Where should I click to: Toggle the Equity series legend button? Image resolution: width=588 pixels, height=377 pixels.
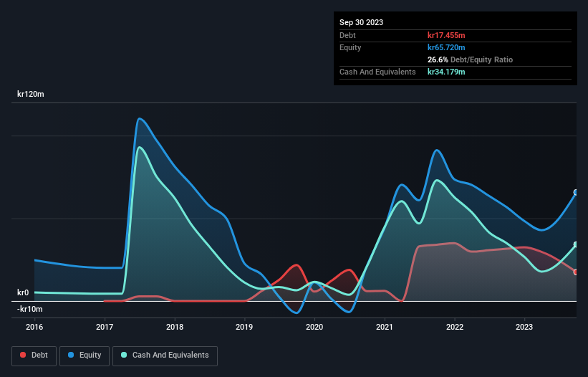(85, 355)
